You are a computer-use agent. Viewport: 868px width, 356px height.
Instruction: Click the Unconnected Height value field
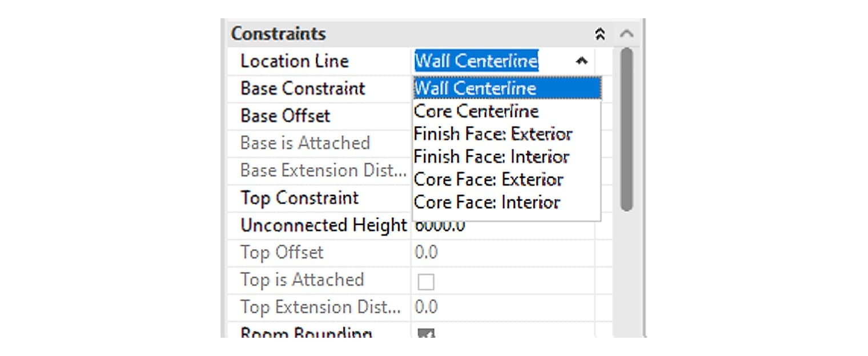coord(503,226)
